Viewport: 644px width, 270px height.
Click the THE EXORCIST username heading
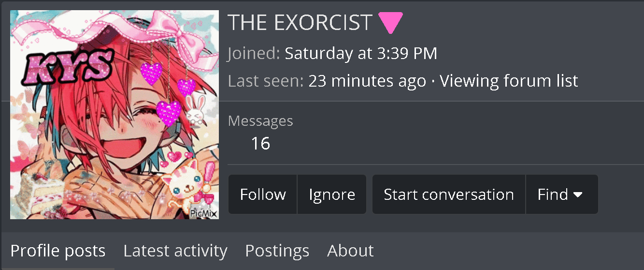point(300,22)
